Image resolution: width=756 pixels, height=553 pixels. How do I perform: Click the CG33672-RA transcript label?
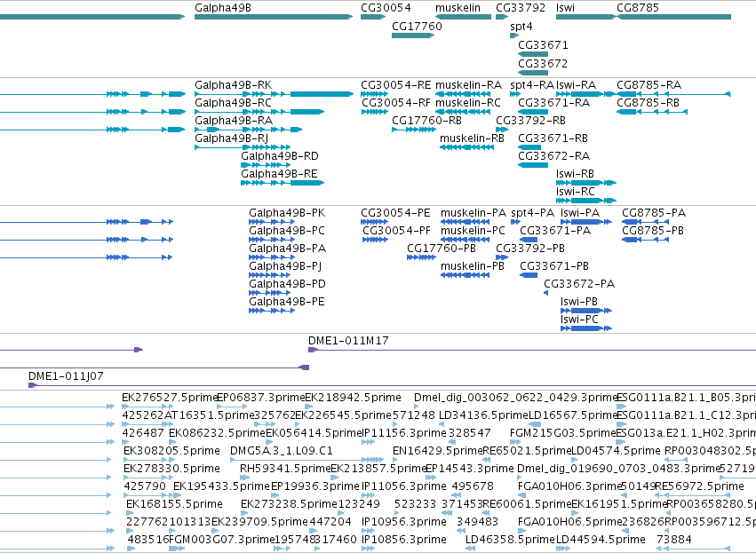pos(554,156)
